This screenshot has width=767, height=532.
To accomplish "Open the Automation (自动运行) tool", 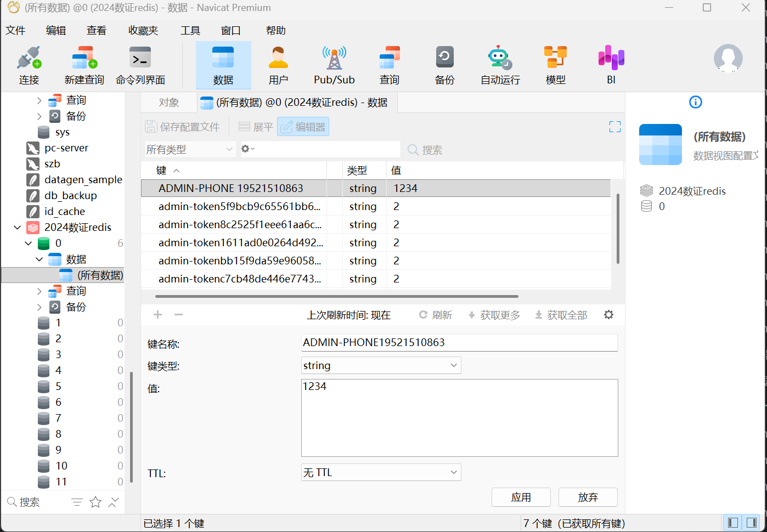I will click(500, 65).
